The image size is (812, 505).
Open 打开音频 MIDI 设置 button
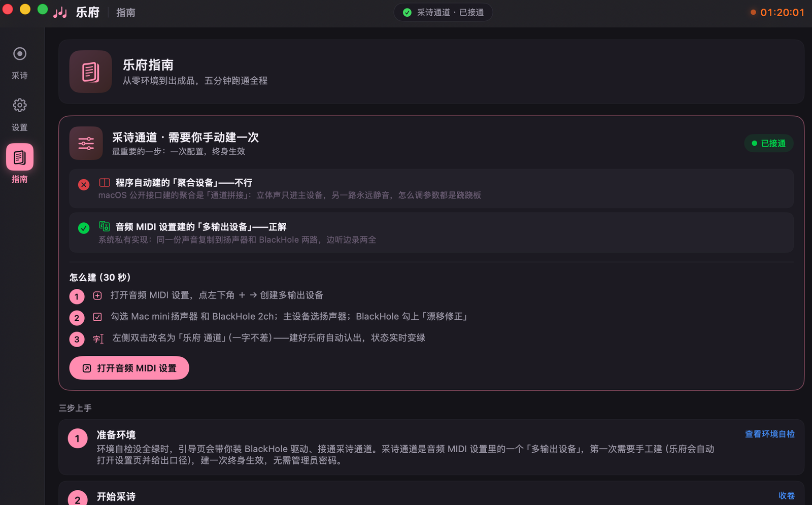(x=129, y=368)
